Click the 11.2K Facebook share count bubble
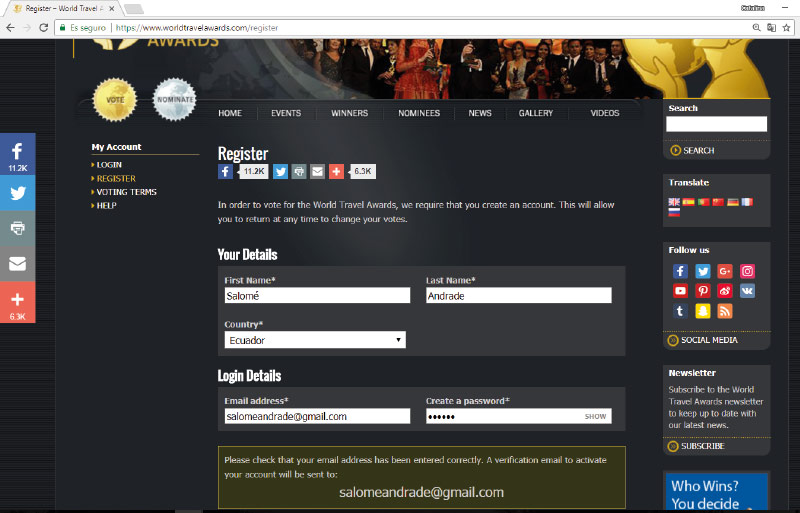This screenshot has height=513, width=800. tap(253, 172)
